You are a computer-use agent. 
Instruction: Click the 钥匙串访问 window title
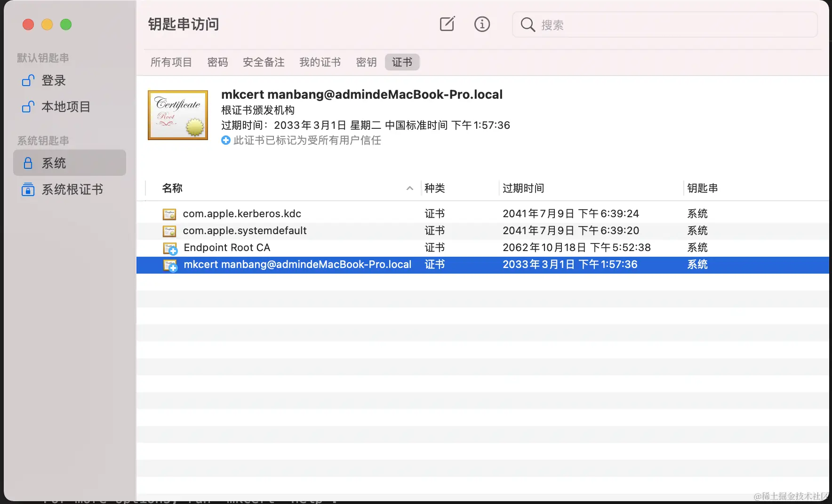184,24
